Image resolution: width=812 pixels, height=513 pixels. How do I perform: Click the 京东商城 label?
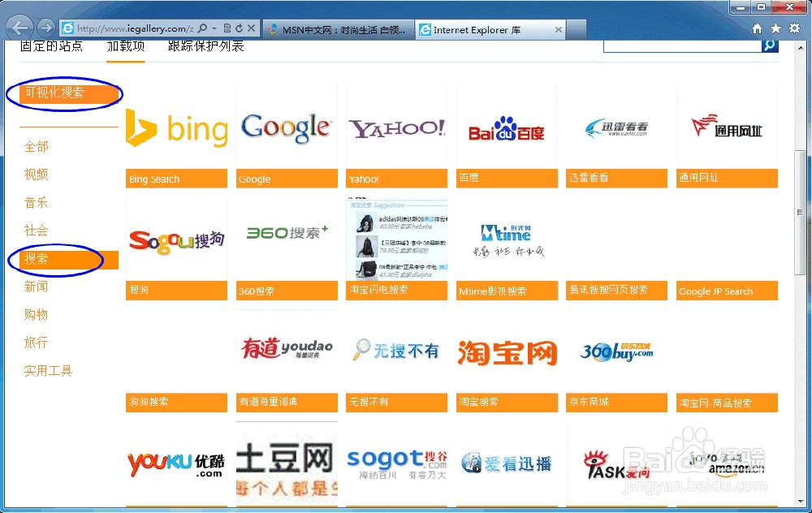[617, 403]
